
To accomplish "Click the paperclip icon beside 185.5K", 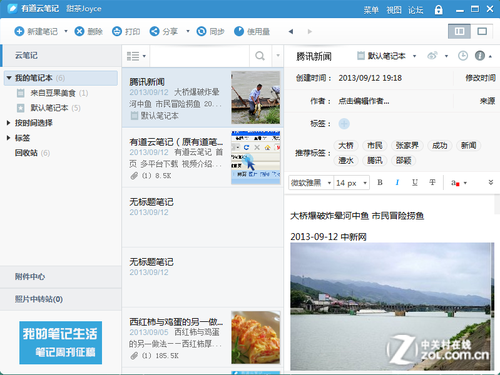I will point(134,356).
